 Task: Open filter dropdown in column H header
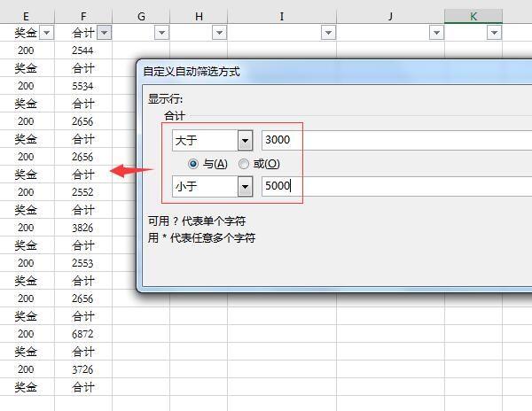(220, 33)
